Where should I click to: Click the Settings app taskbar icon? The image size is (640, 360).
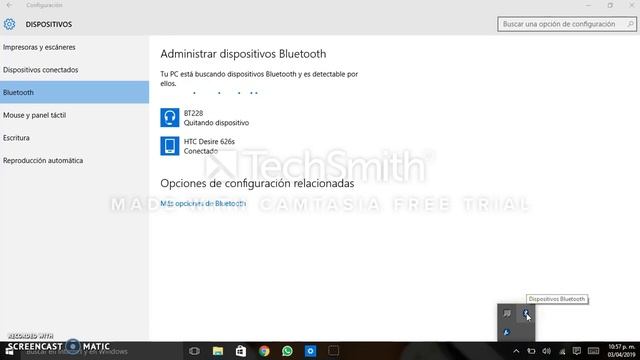(x=310, y=351)
